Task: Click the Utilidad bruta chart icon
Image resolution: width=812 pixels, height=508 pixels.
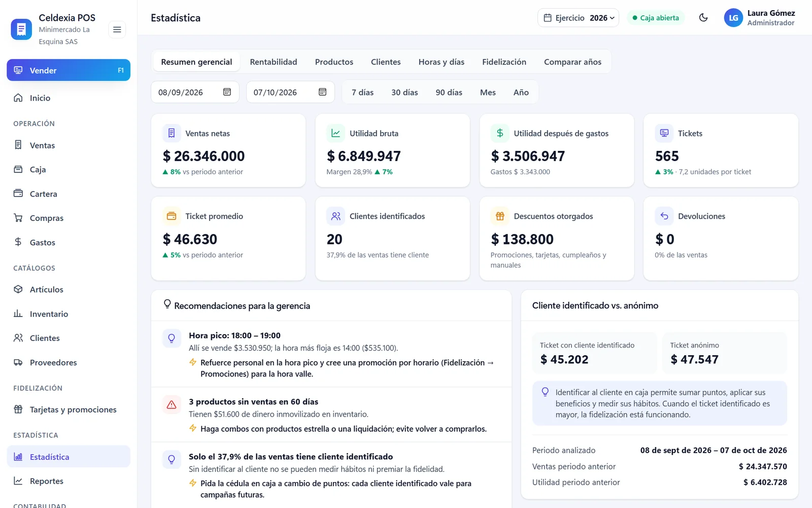Action: coord(335,133)
